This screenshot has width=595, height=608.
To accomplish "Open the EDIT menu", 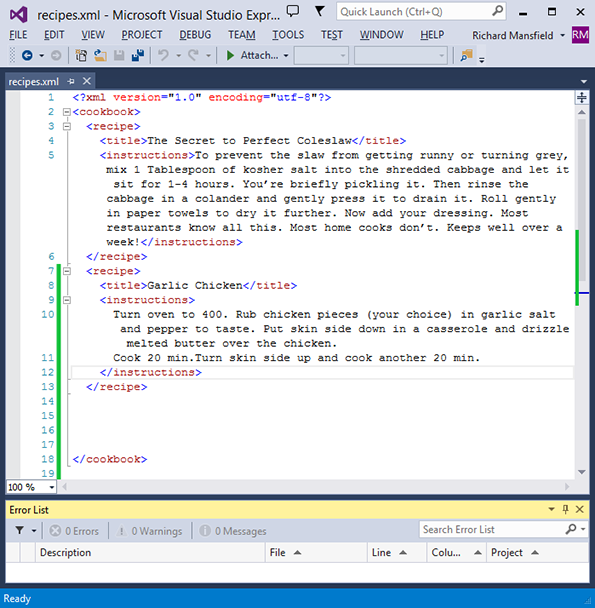I will (54, 35).
